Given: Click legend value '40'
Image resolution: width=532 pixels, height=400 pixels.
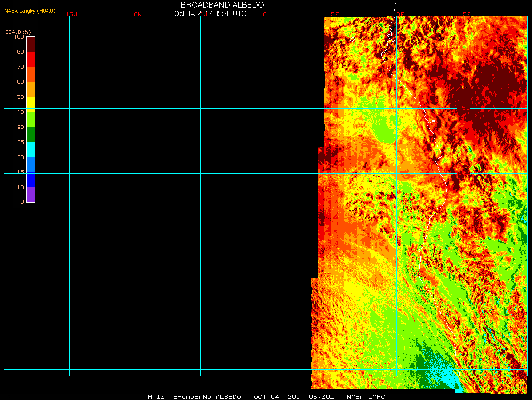Looking at the screenshot, I should 20,112.
